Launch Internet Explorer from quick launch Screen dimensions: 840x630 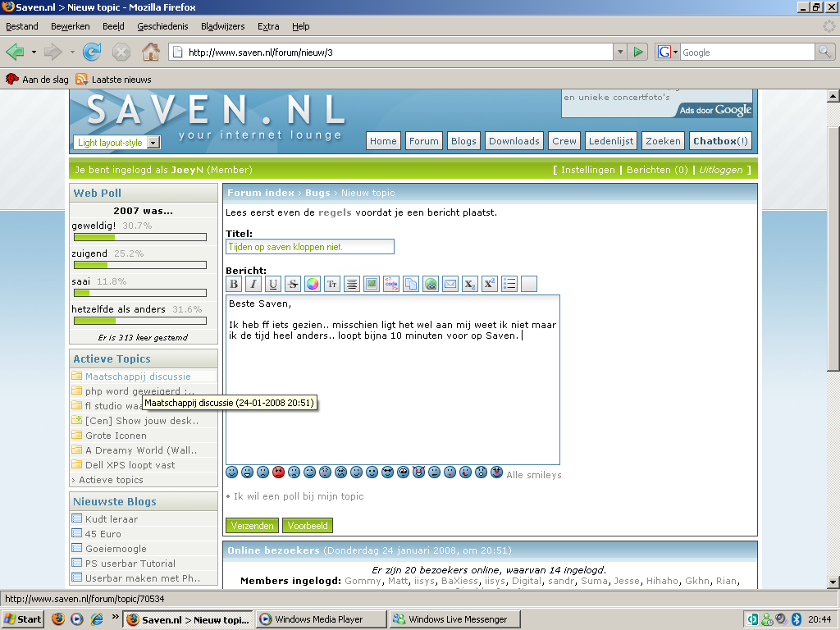tap(97, 619)
